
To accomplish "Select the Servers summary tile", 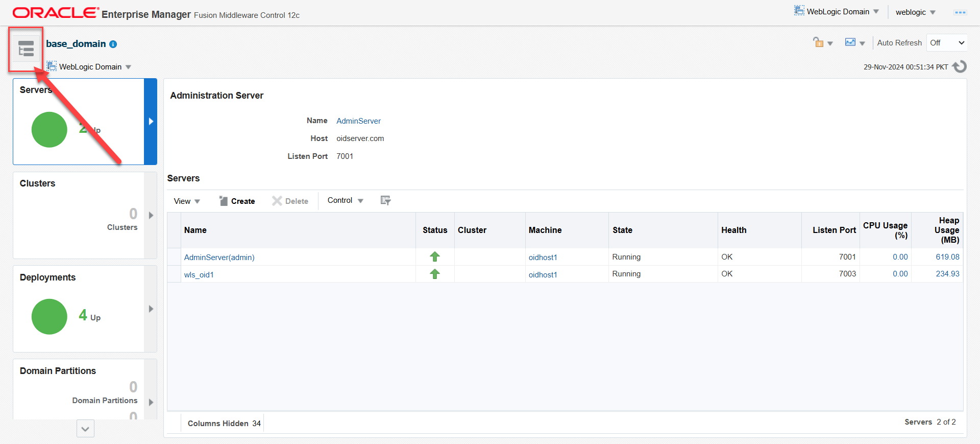I will [79, 122].
